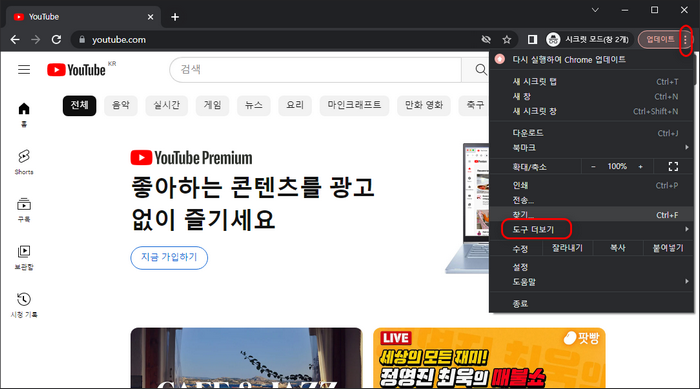Click the padlock site info icon
The image size is (700, 389).
[x=82, y=40]
